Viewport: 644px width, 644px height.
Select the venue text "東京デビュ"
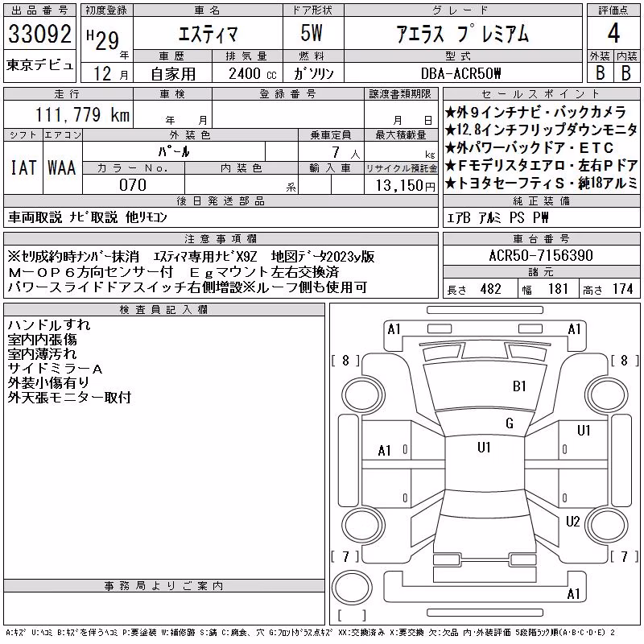[39, 65]
